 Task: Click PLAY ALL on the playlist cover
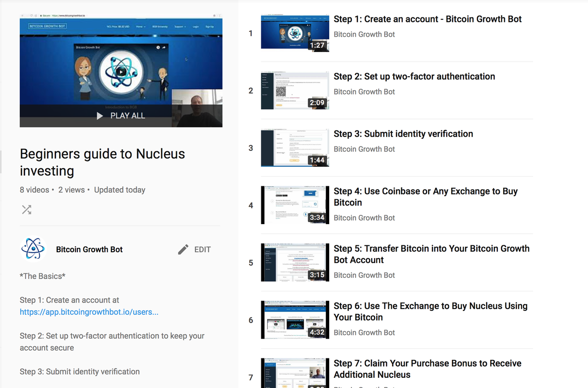[x=121, y=116]
